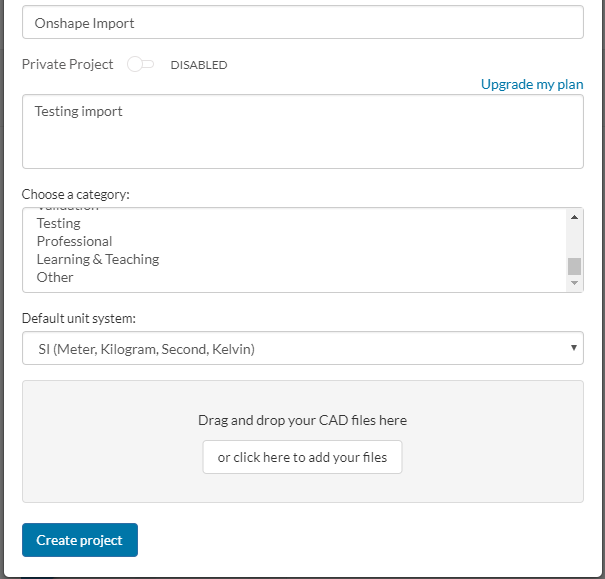
Task: Click the Onshape Import project name field
Action: tap(302, 23)
